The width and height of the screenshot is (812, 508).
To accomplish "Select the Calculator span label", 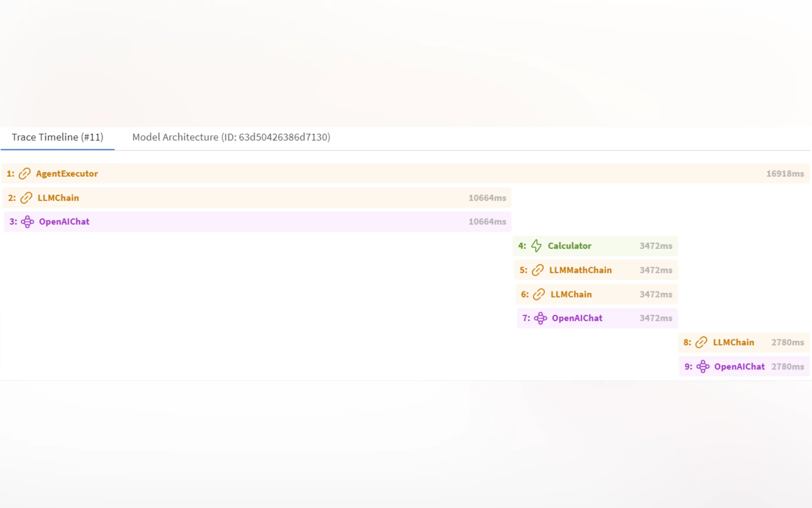I will (569, 246).
